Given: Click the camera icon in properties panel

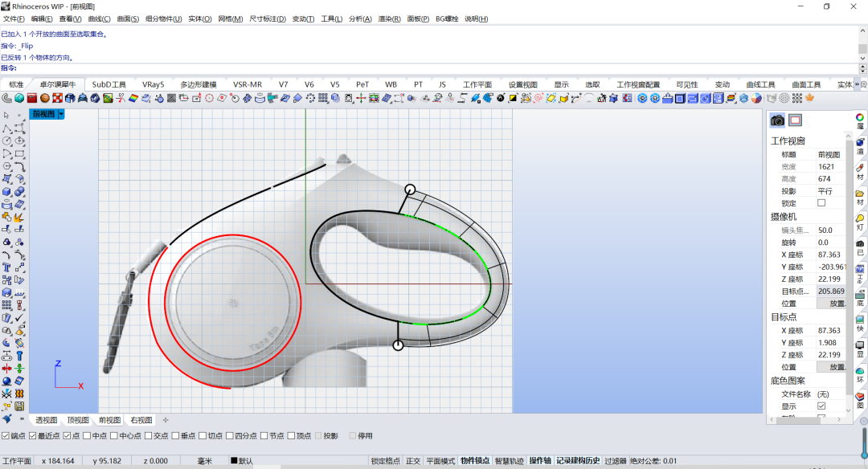Looking at the screenshot, I should (x=777, y=120).
